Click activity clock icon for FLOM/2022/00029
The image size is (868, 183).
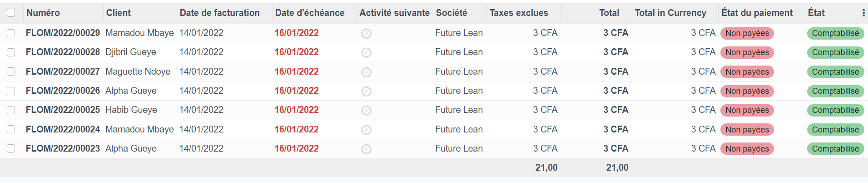click(x=366, y=33)
